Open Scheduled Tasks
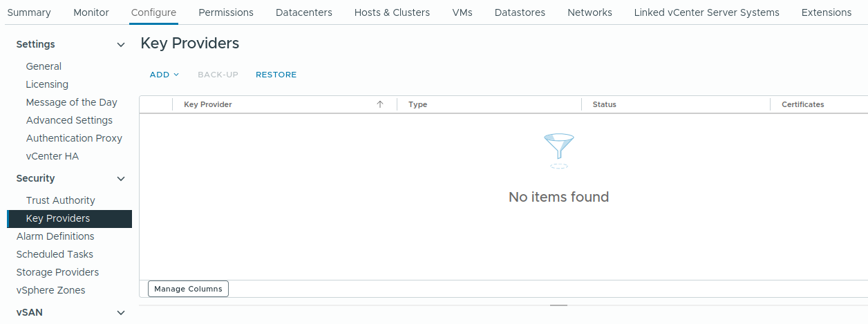The width and height of the screenshot is (868, 324). point(55,254)
